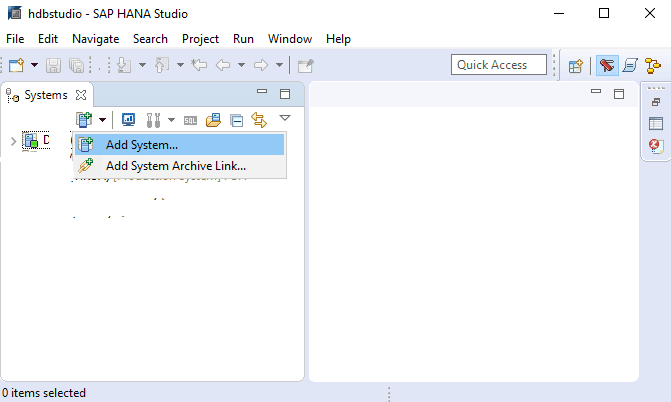Open the SQL Console icon
The image size is (671, 402).
pos(190,121)
